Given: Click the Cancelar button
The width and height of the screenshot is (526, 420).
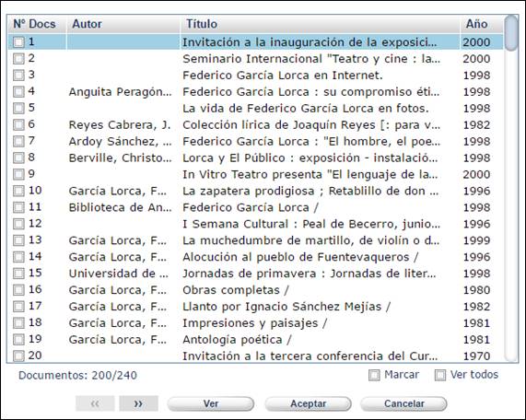Looking at the screenshot, I should pyautogui.click(x=403, y=403).
